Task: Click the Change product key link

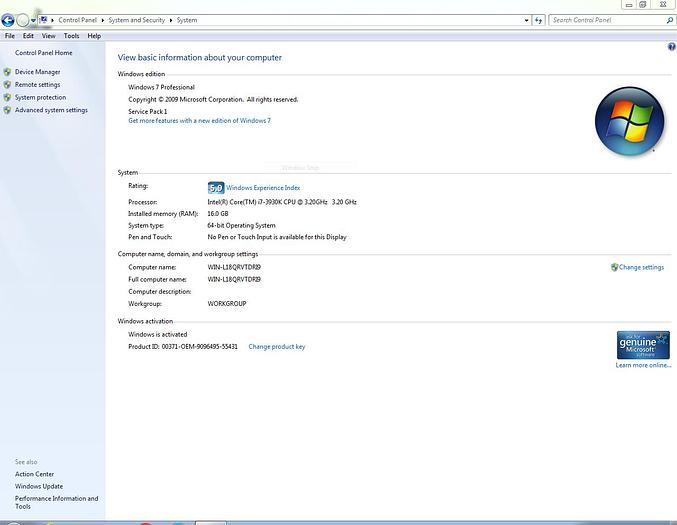Action: point(276,346)
